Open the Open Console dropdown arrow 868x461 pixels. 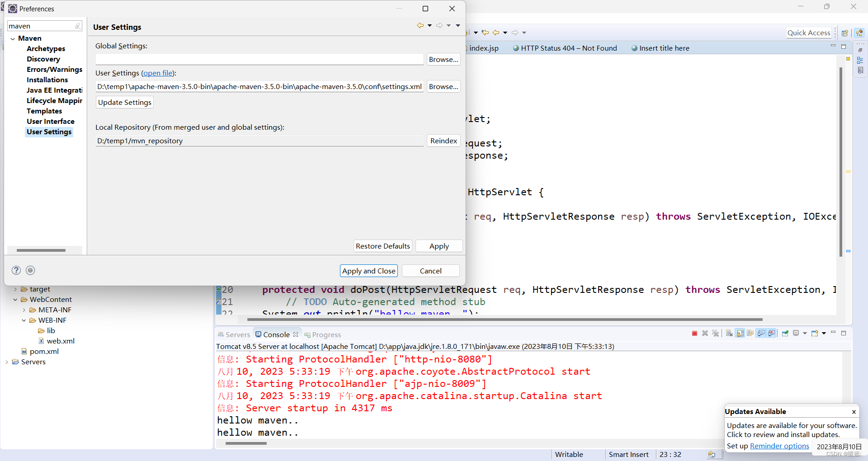pos(824,334)
